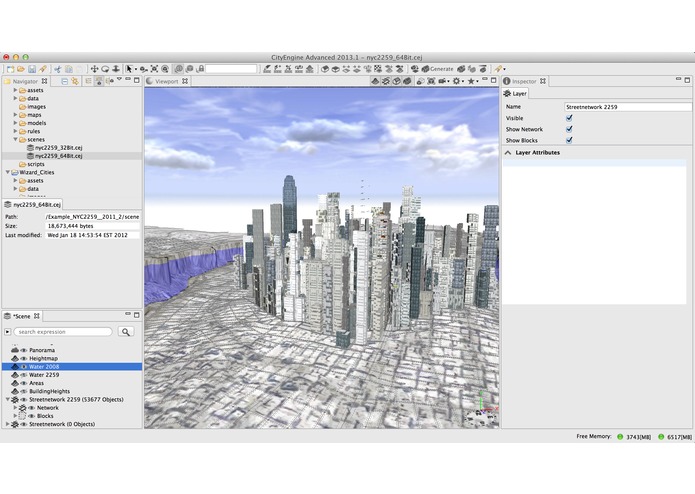
Task: Select the scripts folder
Action: click(x=32, y=164)
